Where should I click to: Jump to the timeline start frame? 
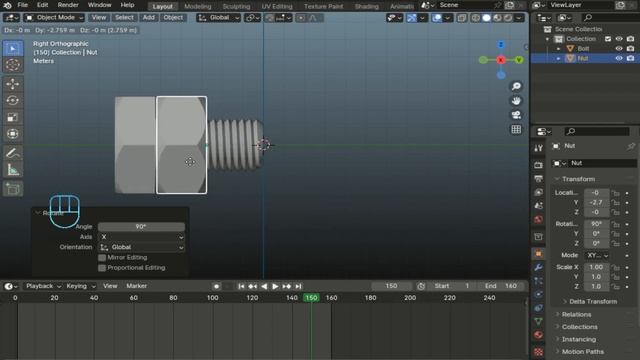[241, 287]
